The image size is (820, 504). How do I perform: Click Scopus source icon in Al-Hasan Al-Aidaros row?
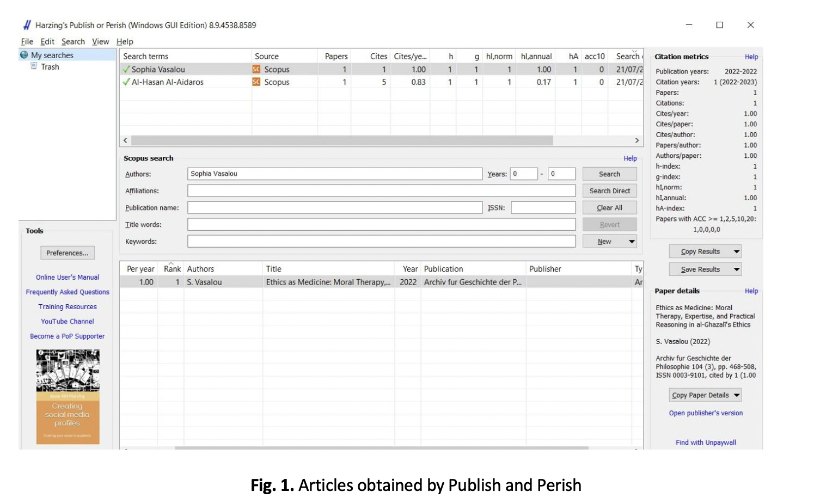coord(256,82)
